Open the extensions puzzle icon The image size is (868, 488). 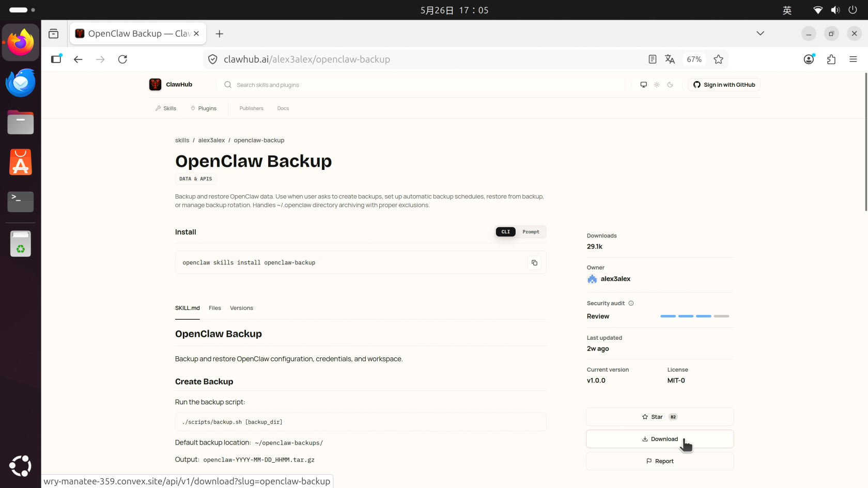click(831, 59)
